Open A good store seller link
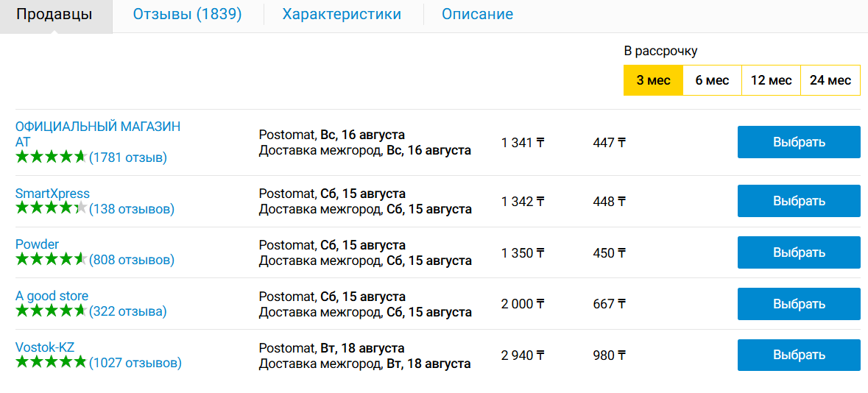 pyautogui.click(x=52, y=296)
